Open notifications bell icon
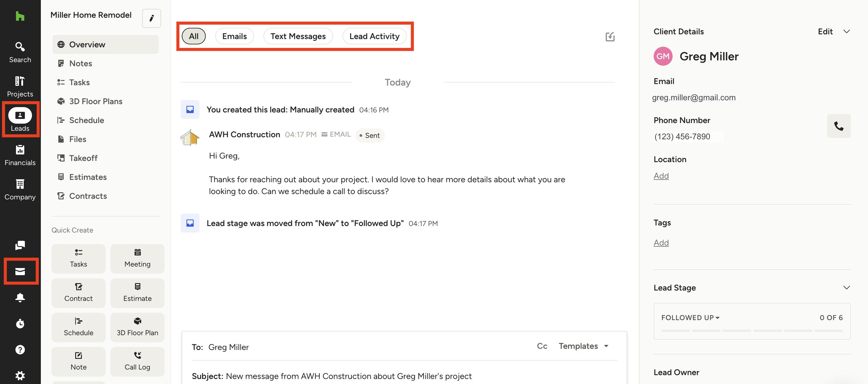This screenshot has width=868, height=384. [20, 297]
